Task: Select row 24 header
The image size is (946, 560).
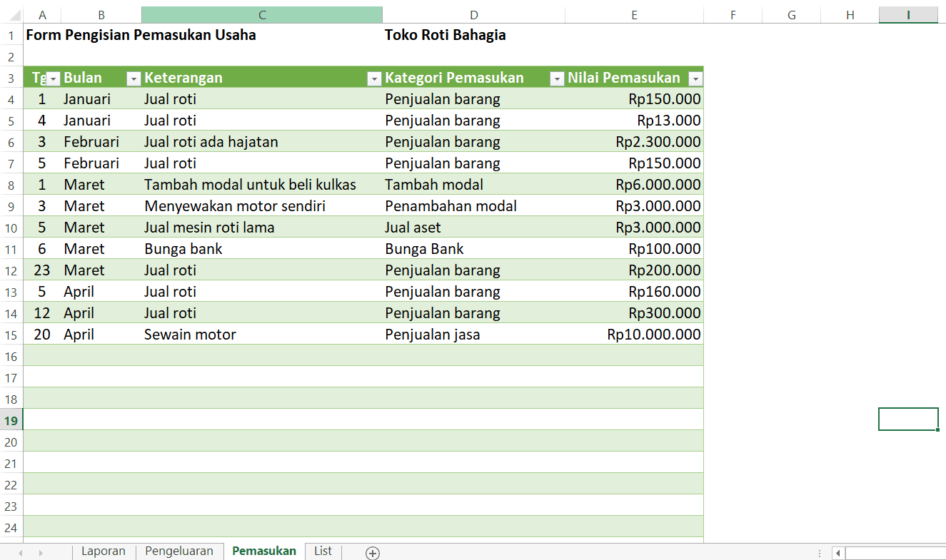Action: (11, 527)
